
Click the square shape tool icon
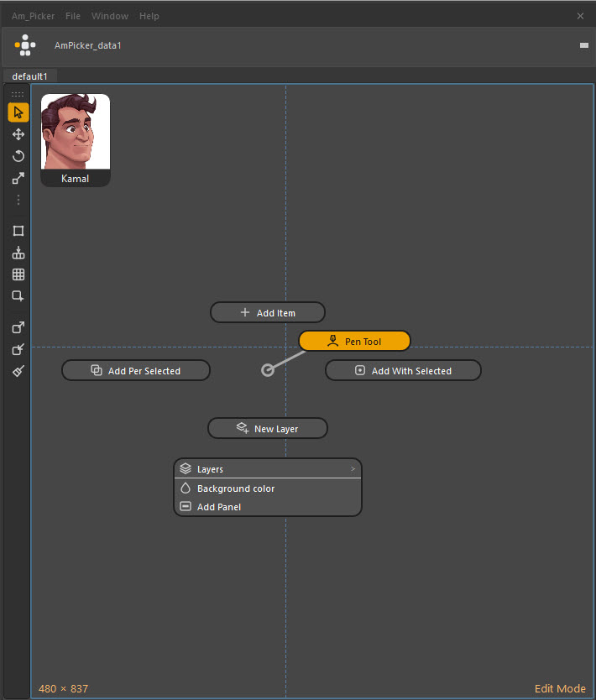pos(18,231)
